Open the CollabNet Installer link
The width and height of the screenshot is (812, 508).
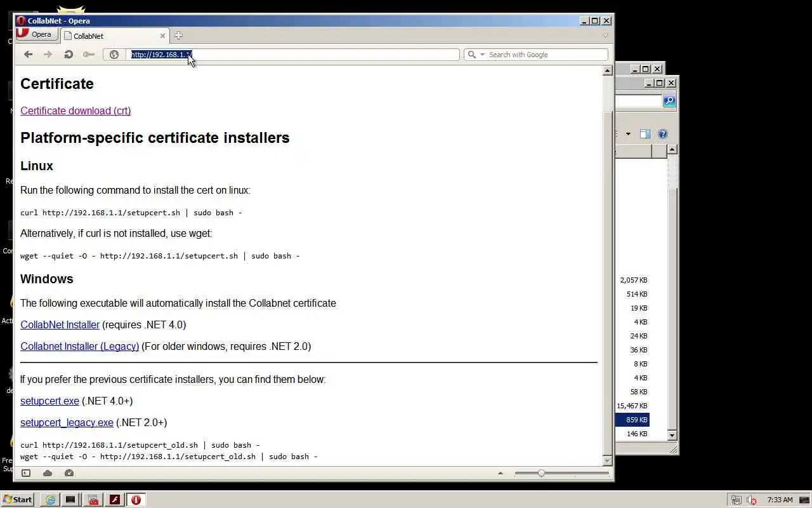pos(60,324)
